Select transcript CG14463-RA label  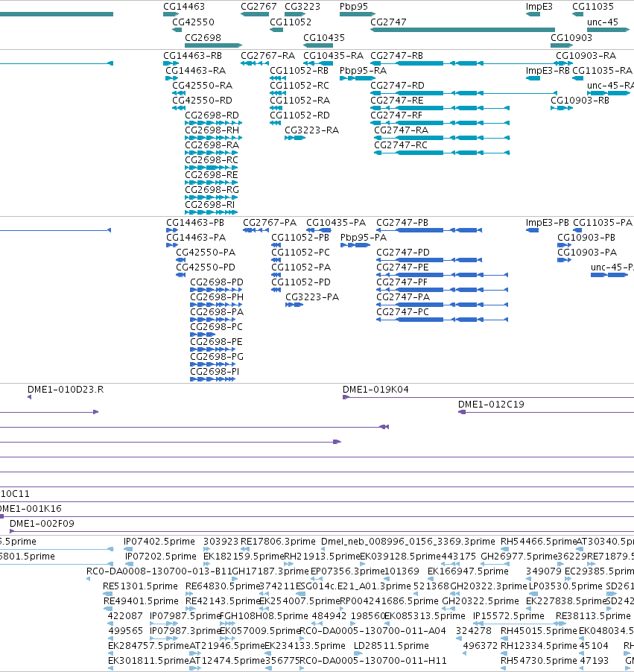195,70
